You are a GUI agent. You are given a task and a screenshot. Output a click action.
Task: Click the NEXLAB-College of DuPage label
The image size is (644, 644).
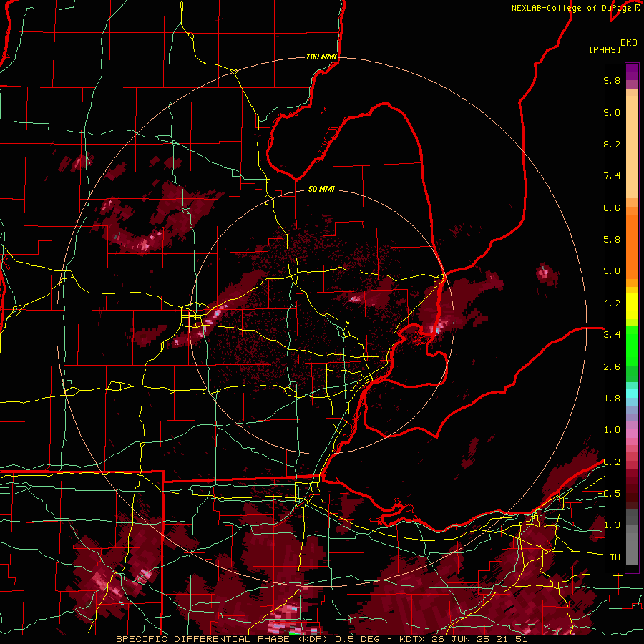click(x=573, y=8)
